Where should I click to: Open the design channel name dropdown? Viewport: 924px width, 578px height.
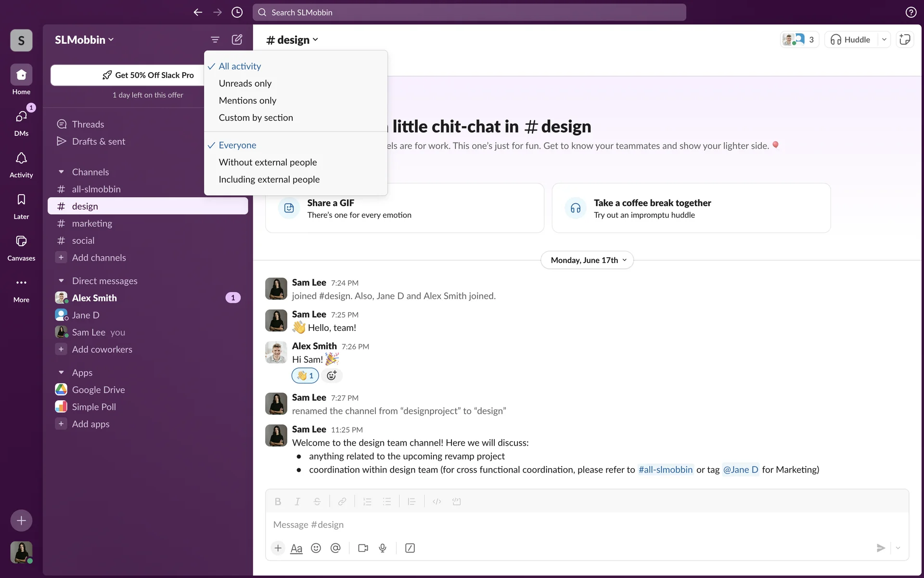[x=292, y=40]
